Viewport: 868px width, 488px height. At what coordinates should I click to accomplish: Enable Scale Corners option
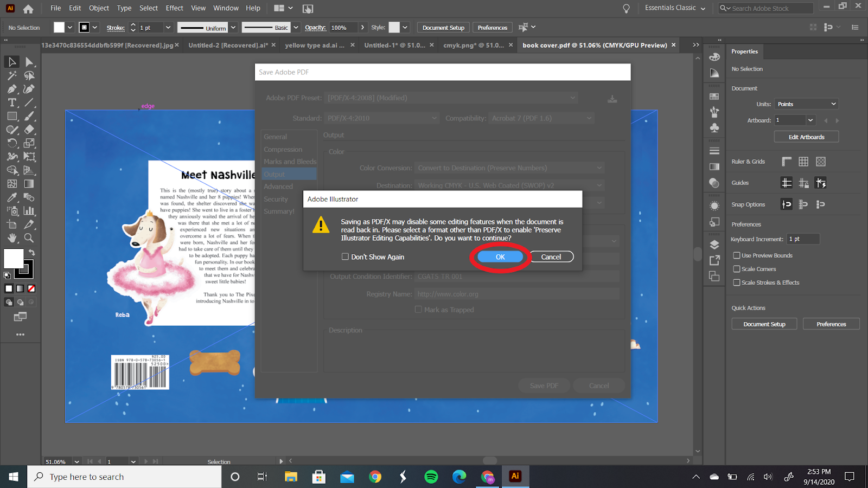pos(737,269)
